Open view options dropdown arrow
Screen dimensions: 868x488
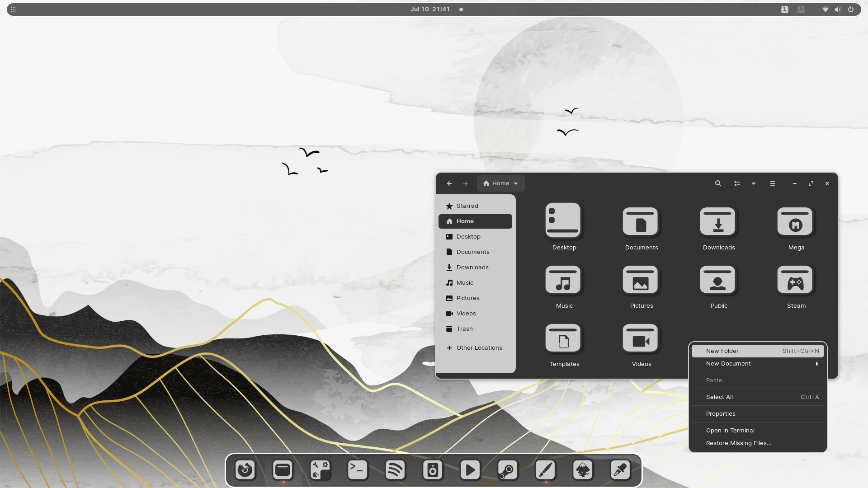pos(754,183)
